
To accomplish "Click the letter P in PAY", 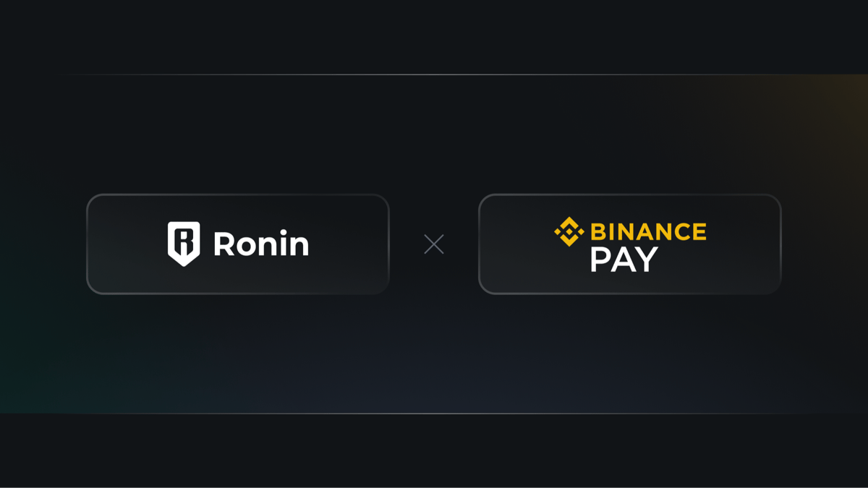I will pyautogui.click(x=600, y=260).
